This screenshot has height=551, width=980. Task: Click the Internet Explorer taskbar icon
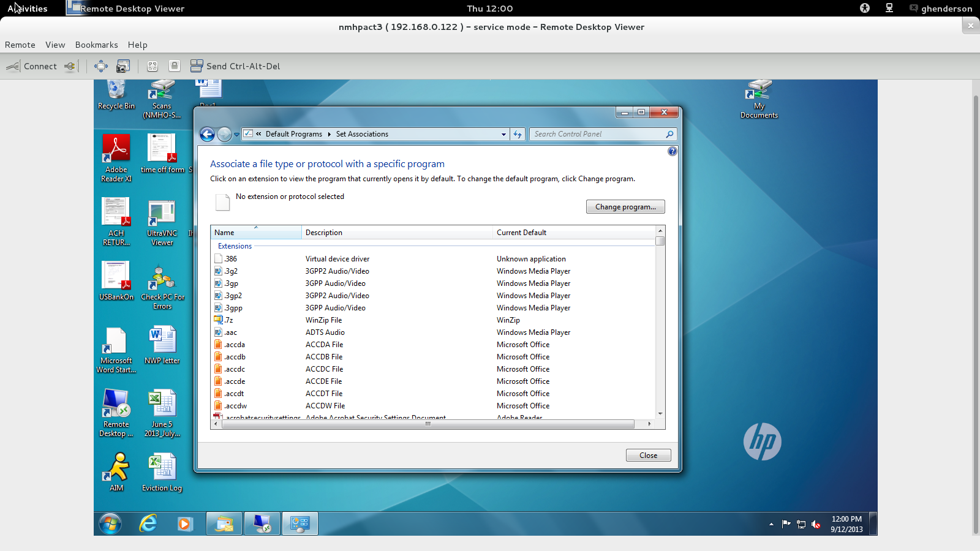point(148,524)
